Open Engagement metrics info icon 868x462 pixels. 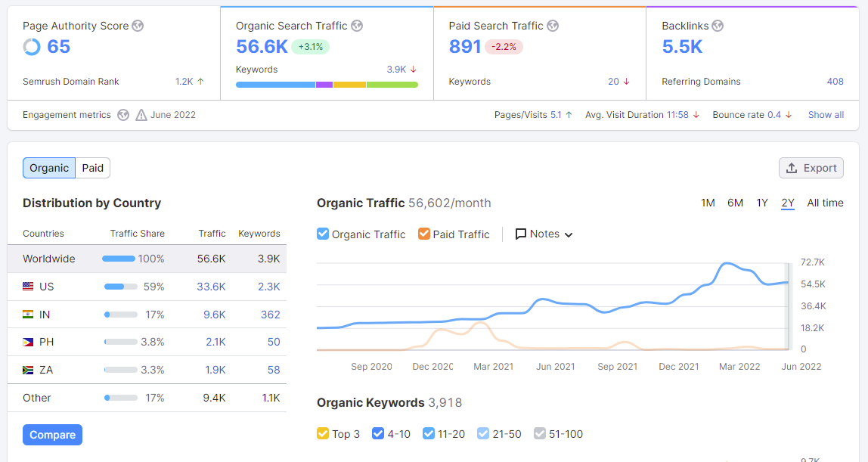(122, 115)
